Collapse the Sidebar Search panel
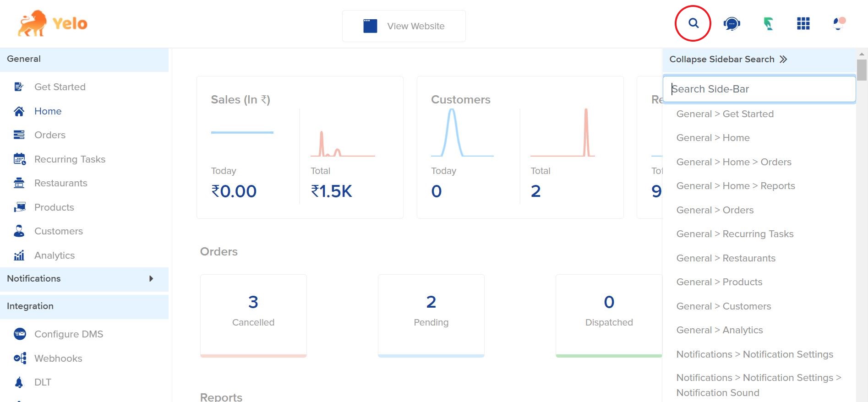Image resolution: width=868 pixels, height=402 pixels. pyautogui.click(x=728, y=60)
